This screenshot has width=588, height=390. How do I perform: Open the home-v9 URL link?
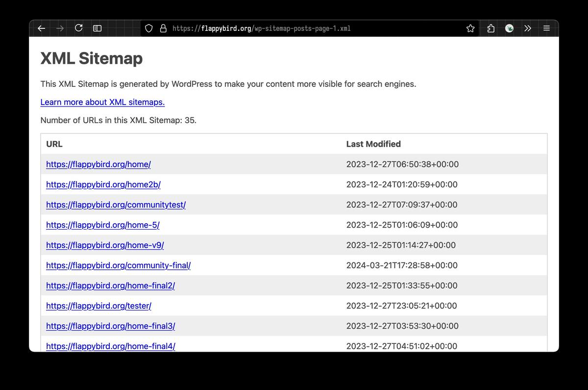(x=105, y=245)
